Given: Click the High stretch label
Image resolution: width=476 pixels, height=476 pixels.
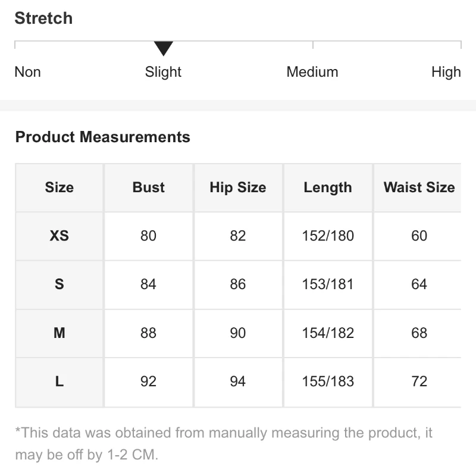Looking at the screenshot, I should tap(446, 72).
